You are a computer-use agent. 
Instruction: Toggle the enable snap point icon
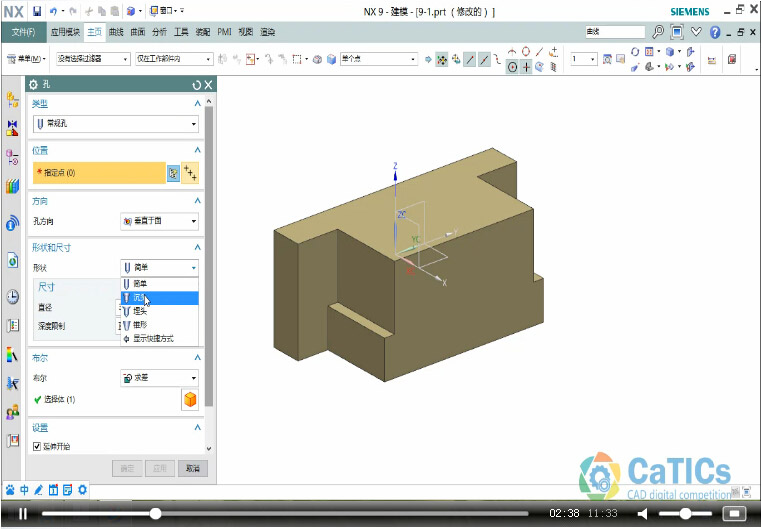[x=442, y=59]
